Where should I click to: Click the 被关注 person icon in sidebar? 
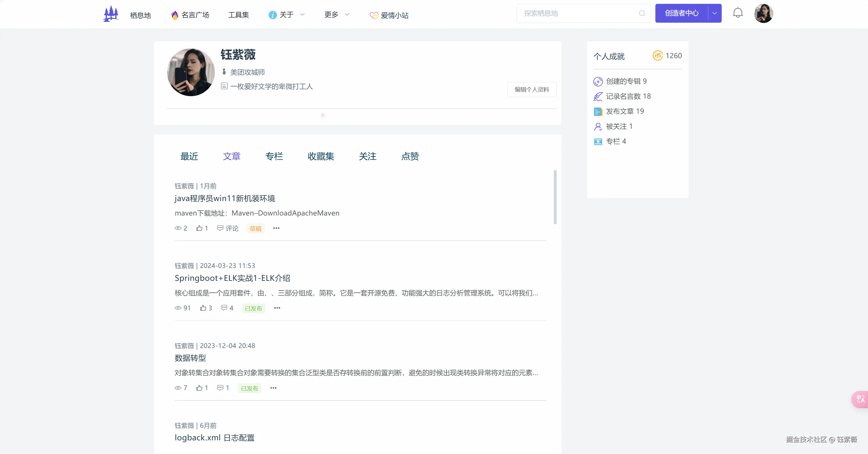pyautogui.click(x=598, y=126)
